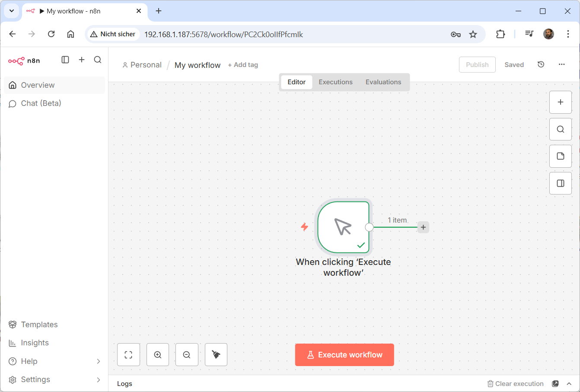
Task: Open workflow history clock icon
Action: [x=541, y=64]
